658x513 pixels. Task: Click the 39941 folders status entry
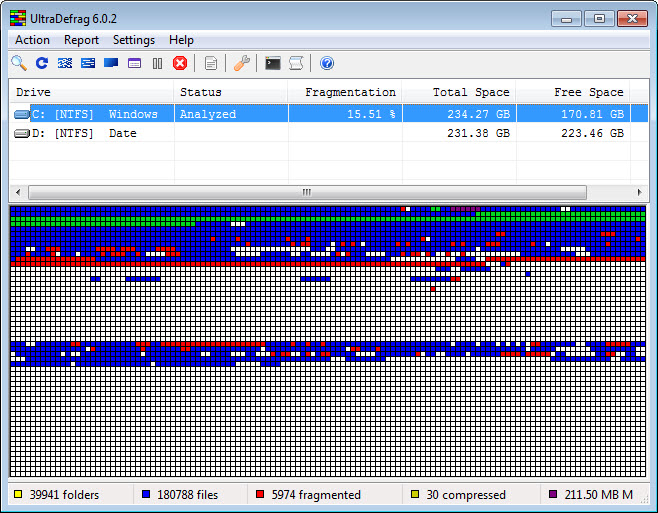point(64,495)
